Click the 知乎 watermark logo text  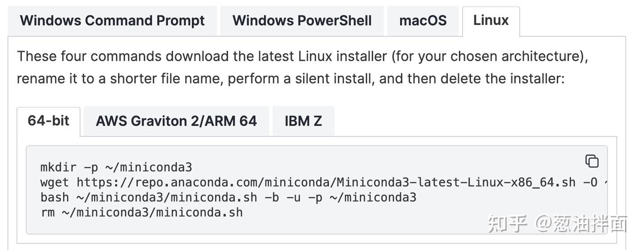(507, 224)
